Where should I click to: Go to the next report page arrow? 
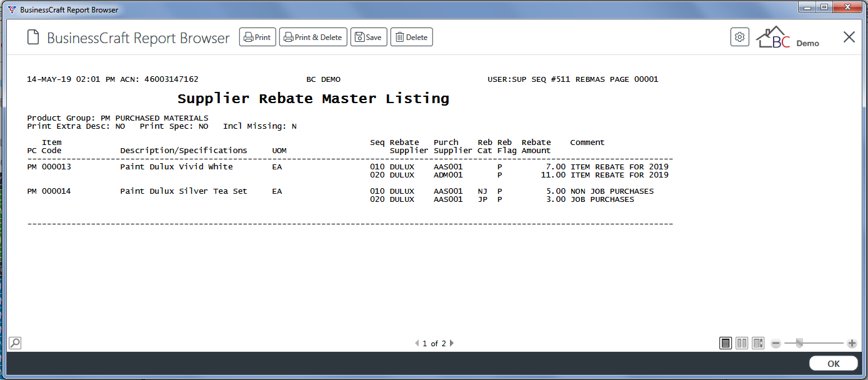(x=452, y=343)
